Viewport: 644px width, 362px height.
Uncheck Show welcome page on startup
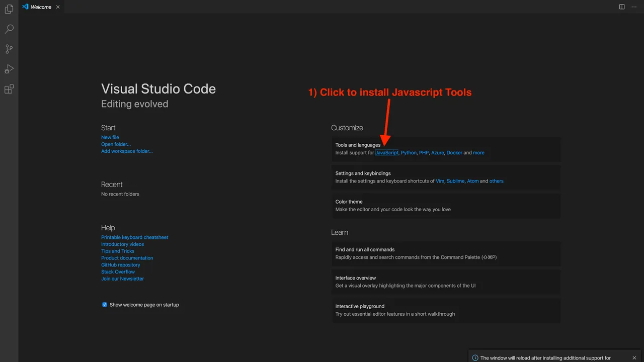105,305
